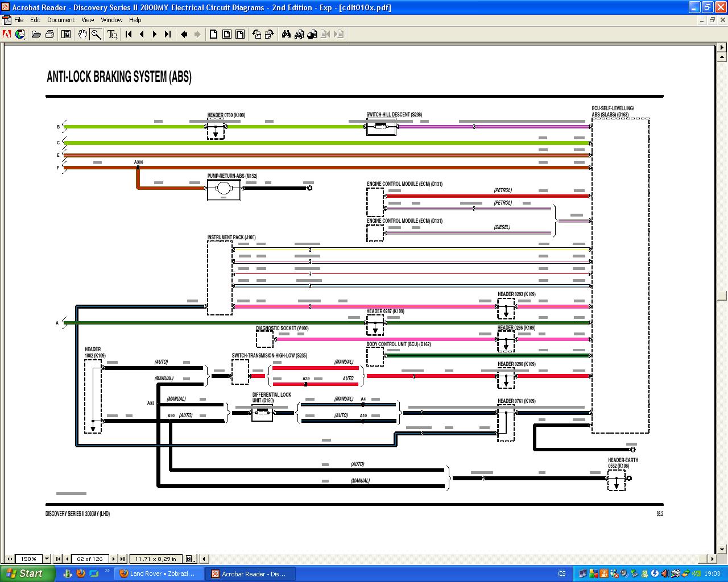
Task: Choose the Text Select tool
Action: click(112, 35)
